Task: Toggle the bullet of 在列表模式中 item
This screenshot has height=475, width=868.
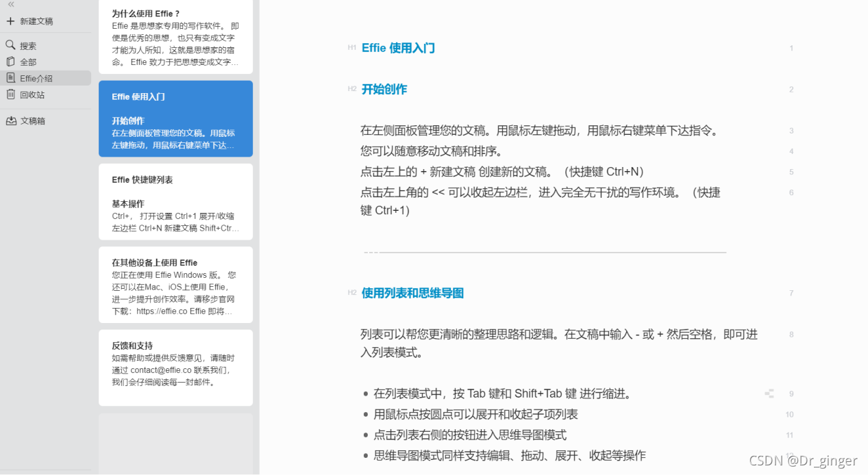Action: coord(366,394)
